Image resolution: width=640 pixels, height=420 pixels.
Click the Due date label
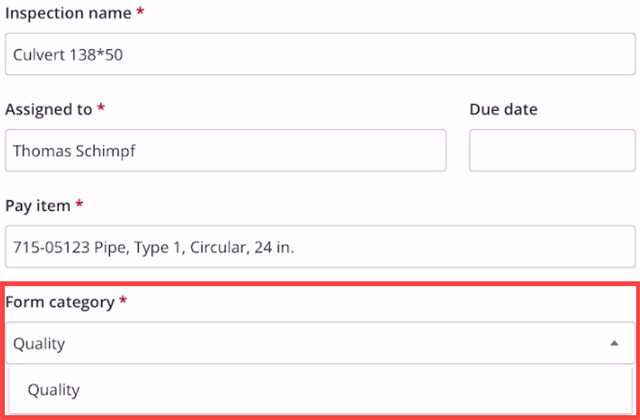[x=503, y=109]
